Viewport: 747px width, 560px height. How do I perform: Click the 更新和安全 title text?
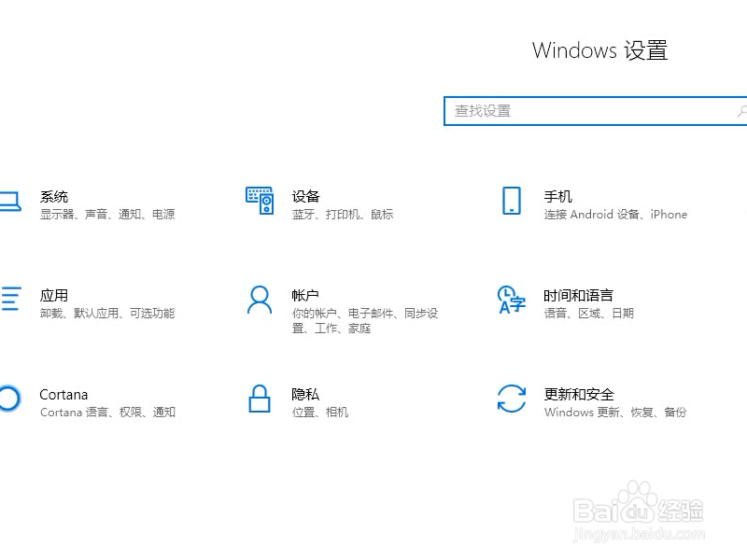[x=579, y=394]
